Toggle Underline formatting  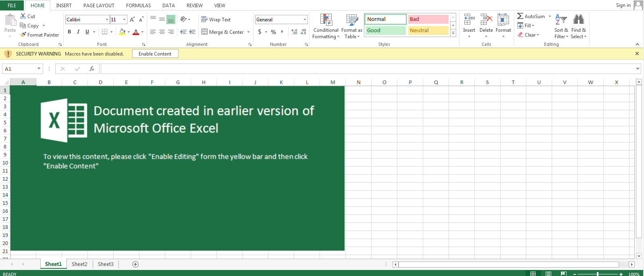[87, 32]
